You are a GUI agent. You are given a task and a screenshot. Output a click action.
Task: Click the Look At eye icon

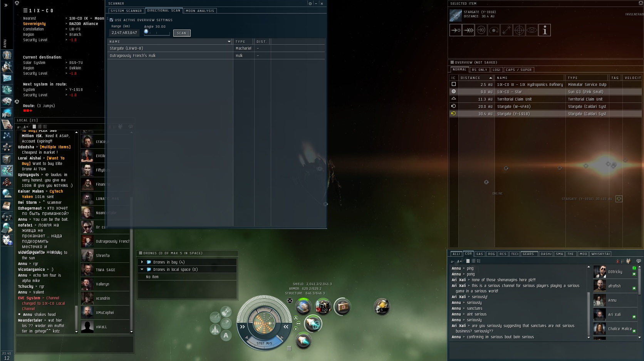(x=532, y=30)
